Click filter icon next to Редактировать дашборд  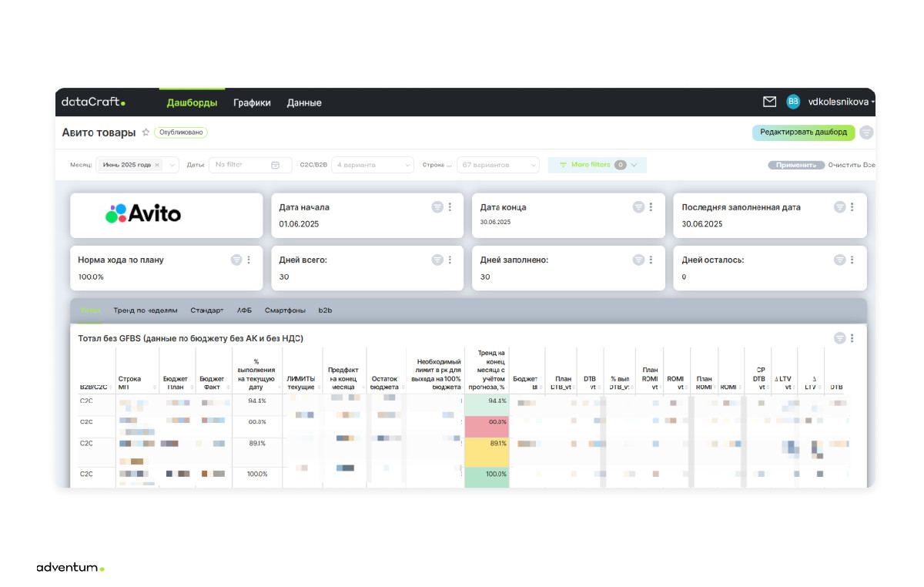(x=866, y=132)
